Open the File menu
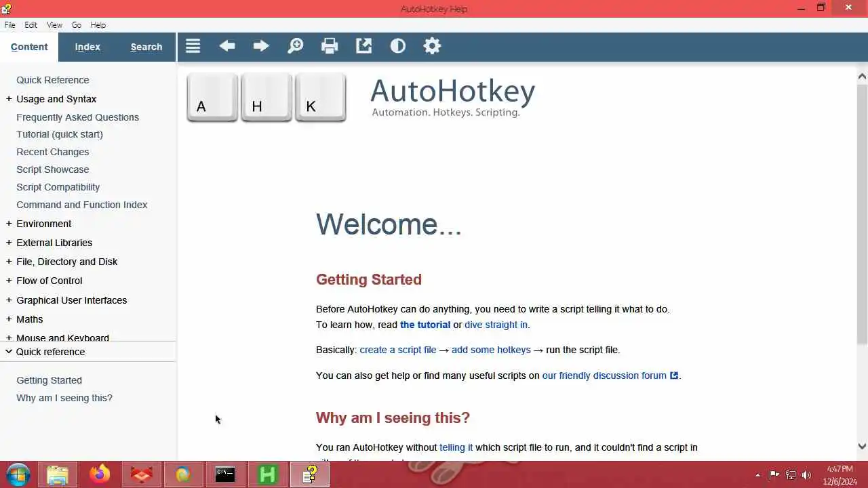Image resolution: width=868 pixels, height=488 pixels. [10, 24]
